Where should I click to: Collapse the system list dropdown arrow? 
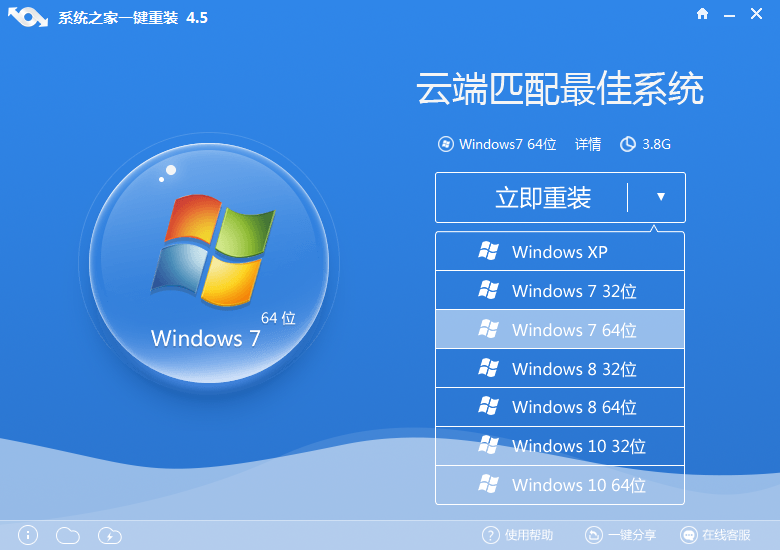pyautogui.click(x=661, y=197)
